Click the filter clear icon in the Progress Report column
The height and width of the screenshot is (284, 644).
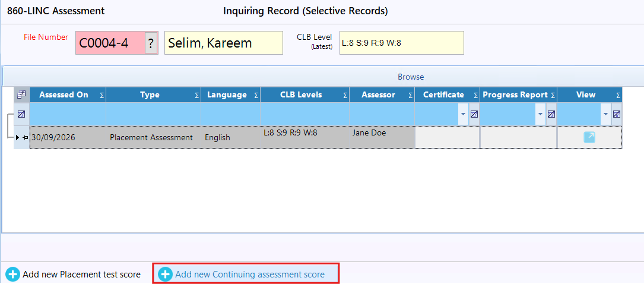[551, 114]
